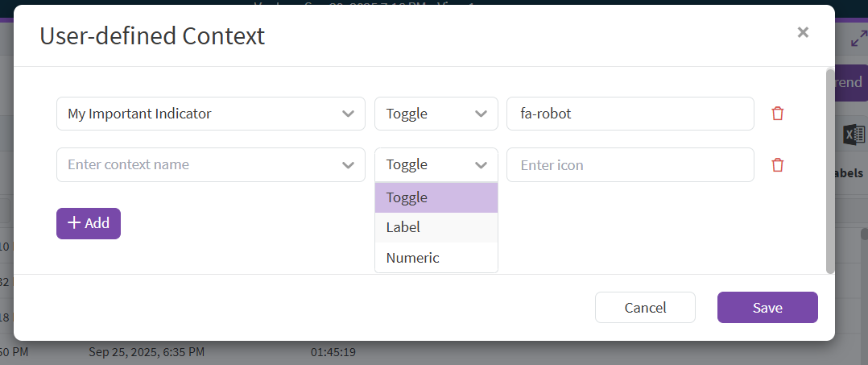This screenshot has width=868, height=365.
Task: Expand the Enter context name dropdown
Action: tap(348, 165)
